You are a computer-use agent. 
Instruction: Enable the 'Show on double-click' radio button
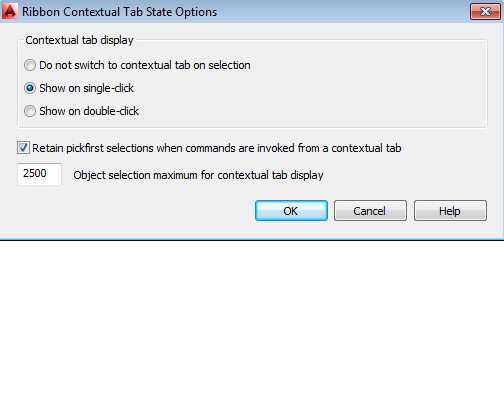(30, 111)
